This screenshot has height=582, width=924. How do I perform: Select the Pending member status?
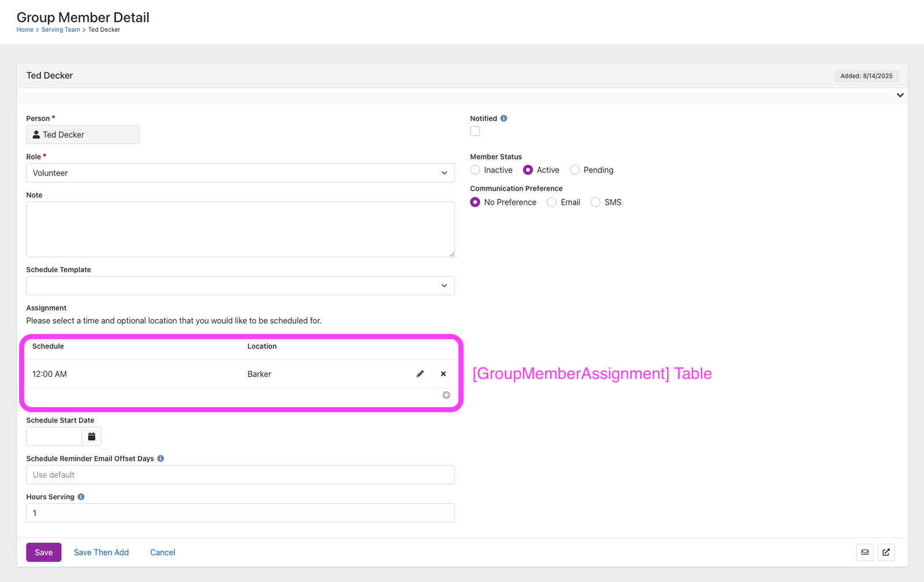[575, 169]
